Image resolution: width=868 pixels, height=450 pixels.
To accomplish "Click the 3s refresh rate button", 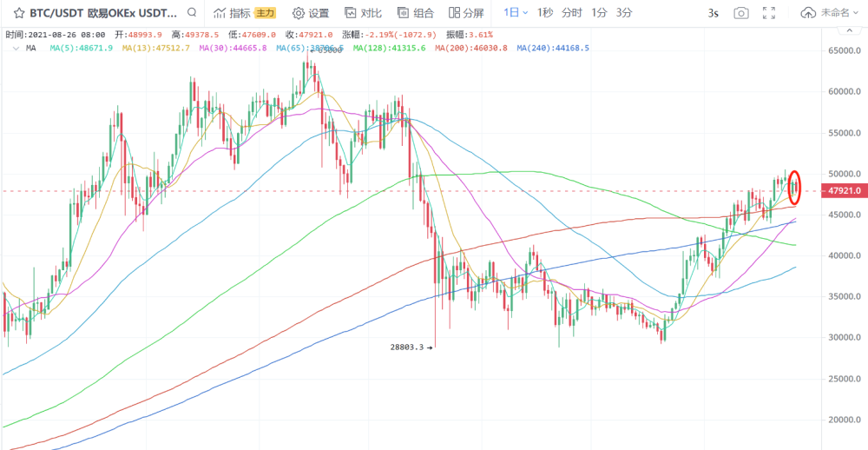I will [713, 13].
